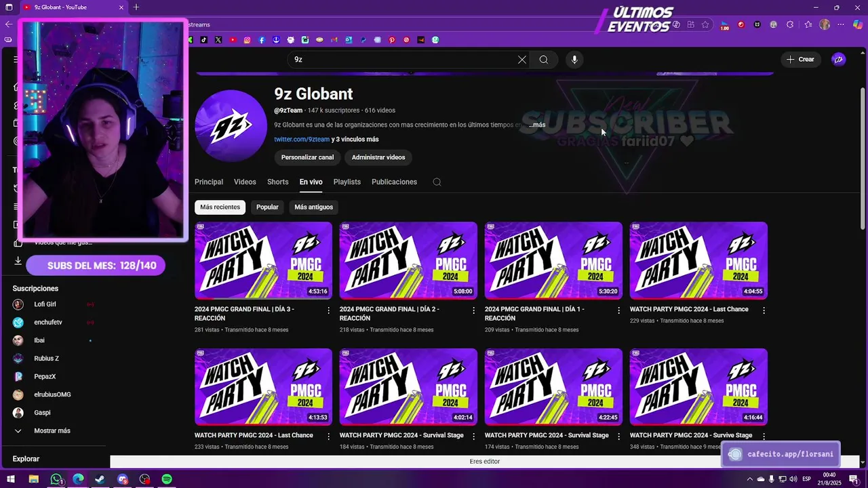The height and width of the screenshot is (488, 868).
Task: Click the Instagram bookmark icon
Action: point(247,40)
